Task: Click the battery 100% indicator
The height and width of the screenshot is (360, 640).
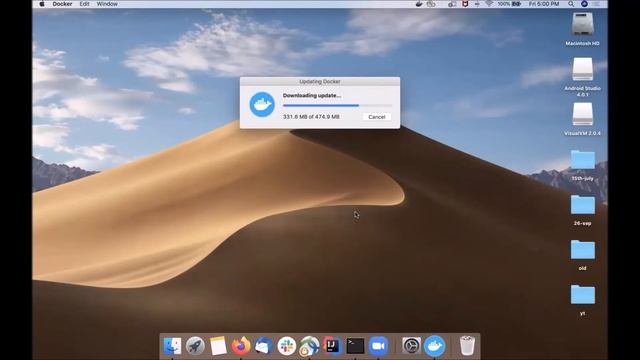Action: point(509,4)
